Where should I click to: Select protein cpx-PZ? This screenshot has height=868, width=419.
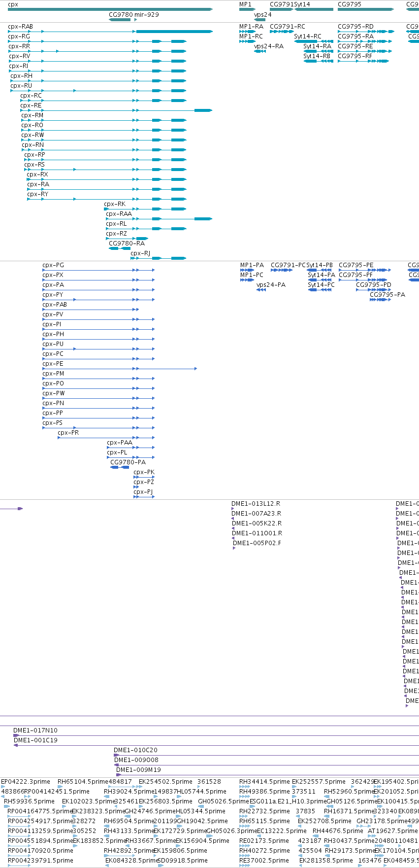(144, 482)
